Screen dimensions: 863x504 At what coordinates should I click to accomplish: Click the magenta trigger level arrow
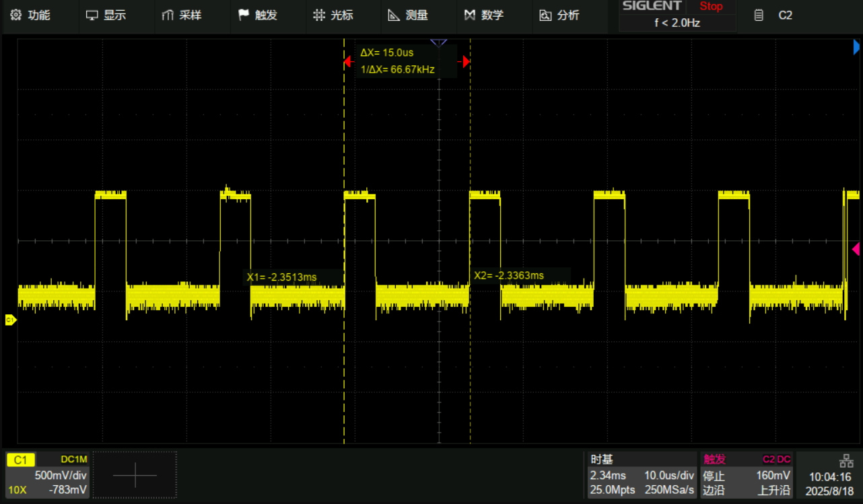click(x=856, y=250)
